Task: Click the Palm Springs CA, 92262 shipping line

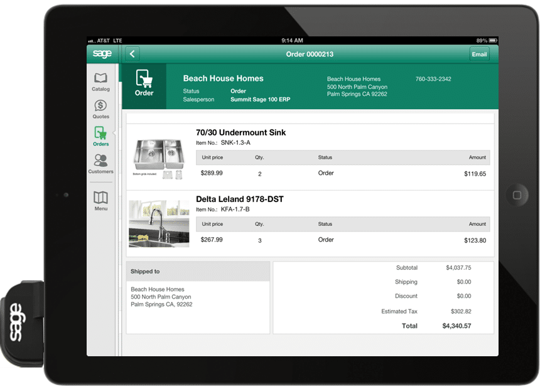Action: 161,304
